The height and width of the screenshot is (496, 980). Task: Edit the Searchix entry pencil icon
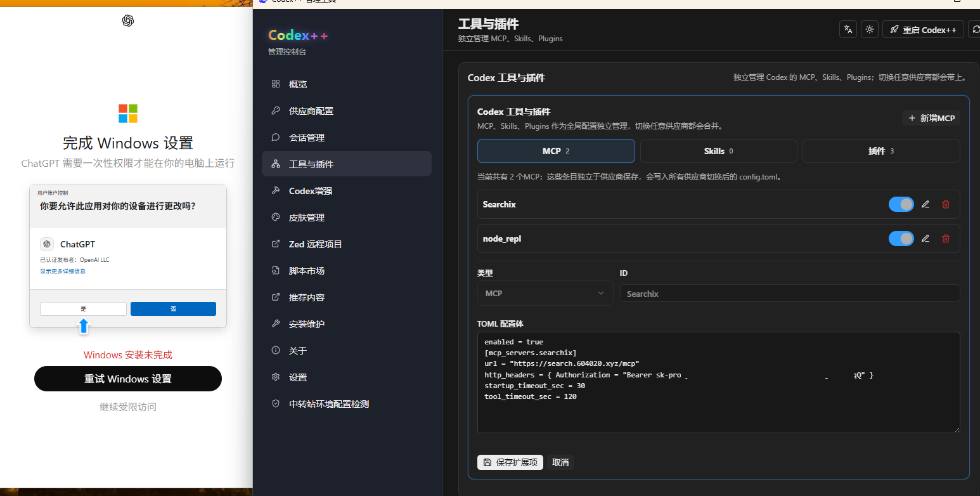(925, 204)
